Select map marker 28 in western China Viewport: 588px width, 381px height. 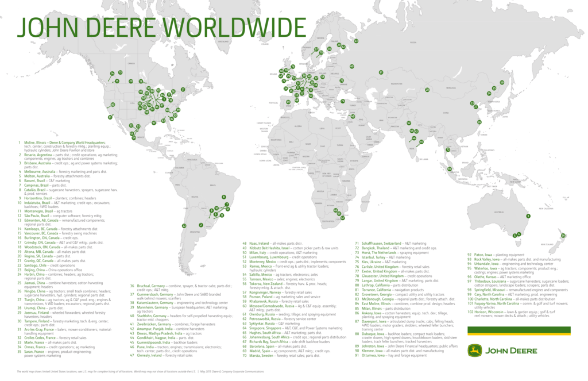point(427,90)
